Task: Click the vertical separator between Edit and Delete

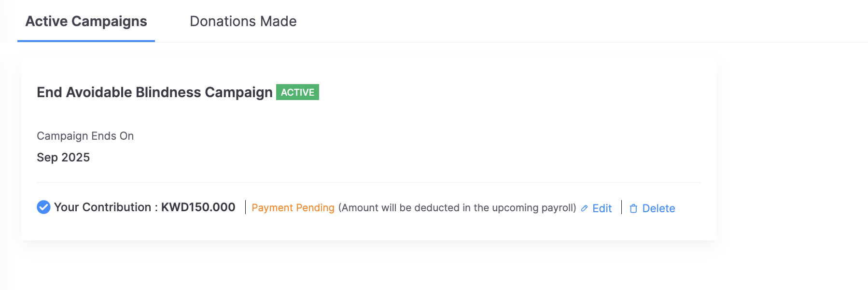Action: tap(621, 207)
